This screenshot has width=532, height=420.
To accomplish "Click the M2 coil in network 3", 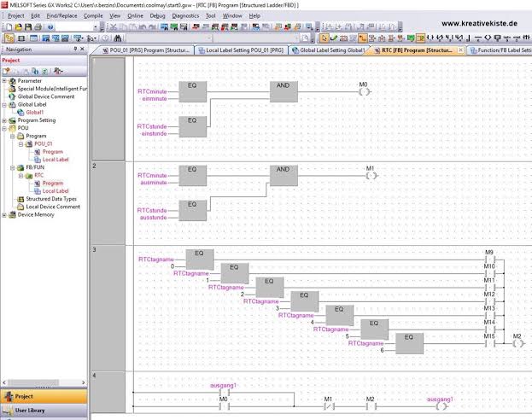I will point(517,343).
